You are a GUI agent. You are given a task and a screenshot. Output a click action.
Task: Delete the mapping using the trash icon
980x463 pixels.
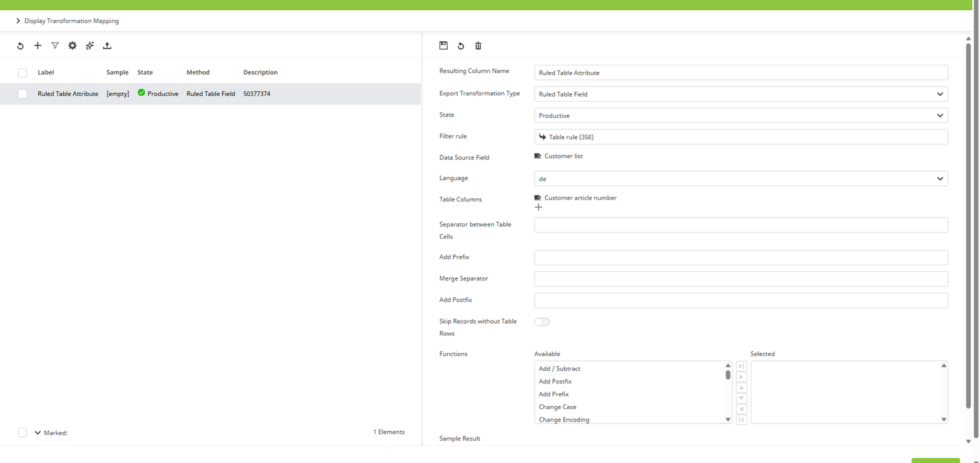(478, 45)
